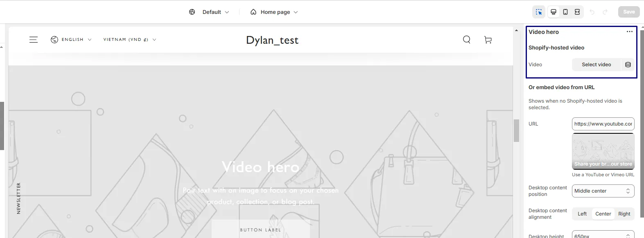Click the home icon next to Home page

point(253,12)
